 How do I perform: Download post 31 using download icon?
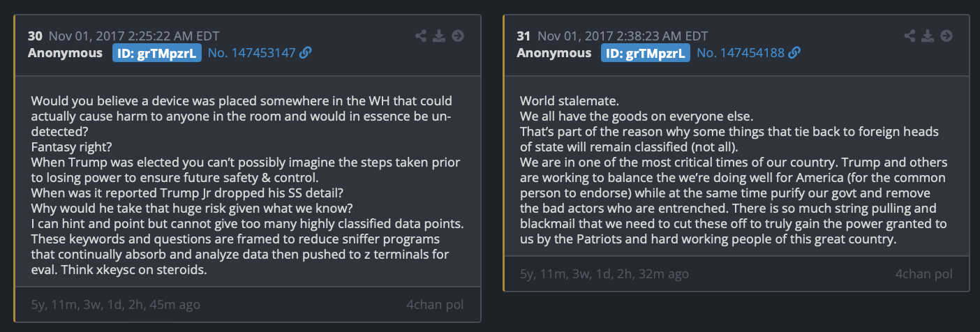(x=928, y=36)
